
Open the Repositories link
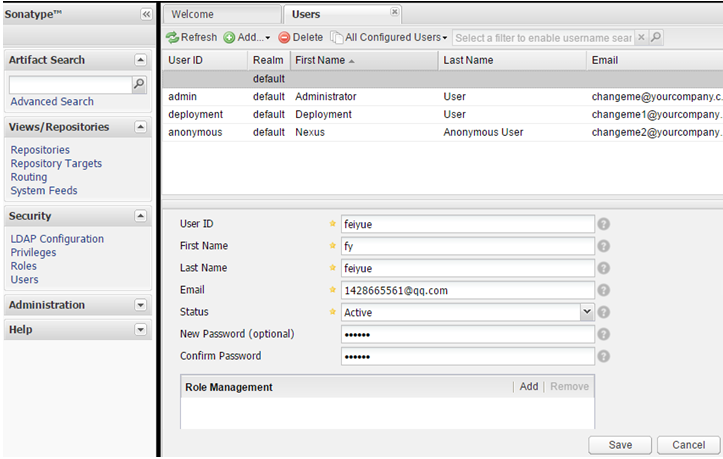coord(40,150)
